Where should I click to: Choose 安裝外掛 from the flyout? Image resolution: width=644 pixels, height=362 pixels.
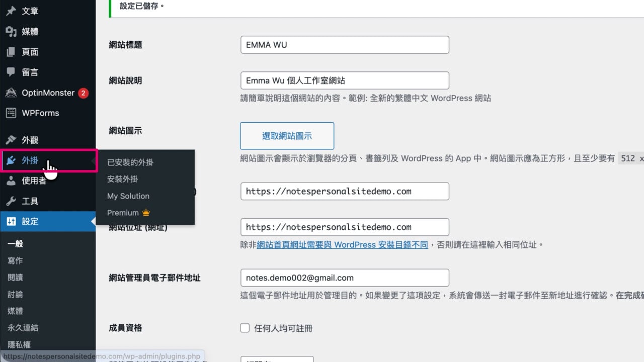click(x=122, y=179)
